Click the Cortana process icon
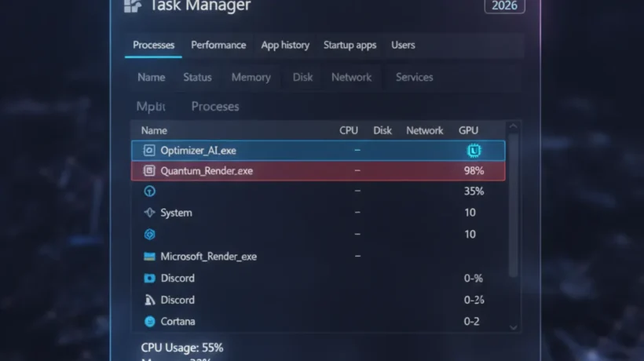Screen dimensions: 644x361 click(149, 322)
